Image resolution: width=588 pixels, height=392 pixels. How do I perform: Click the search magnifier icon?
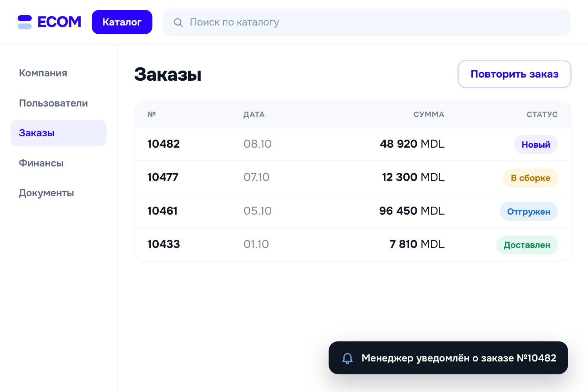[x=178, y=22]
